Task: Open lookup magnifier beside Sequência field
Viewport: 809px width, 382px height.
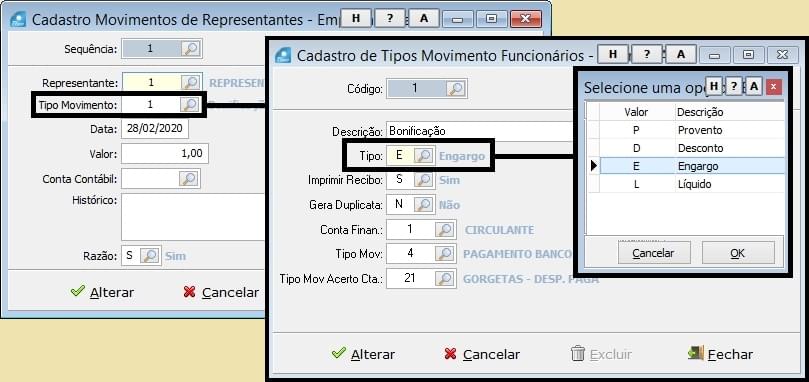Action: click(x=190, y=49)
